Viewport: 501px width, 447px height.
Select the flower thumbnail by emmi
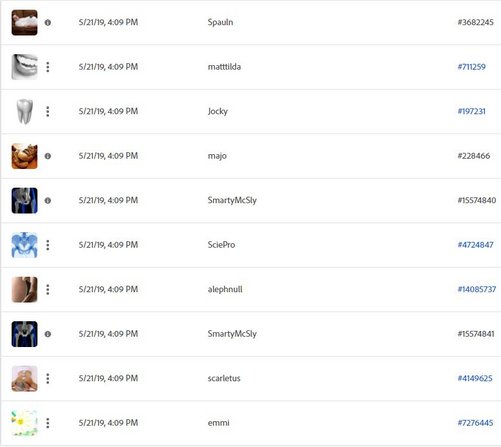[25, 423]
